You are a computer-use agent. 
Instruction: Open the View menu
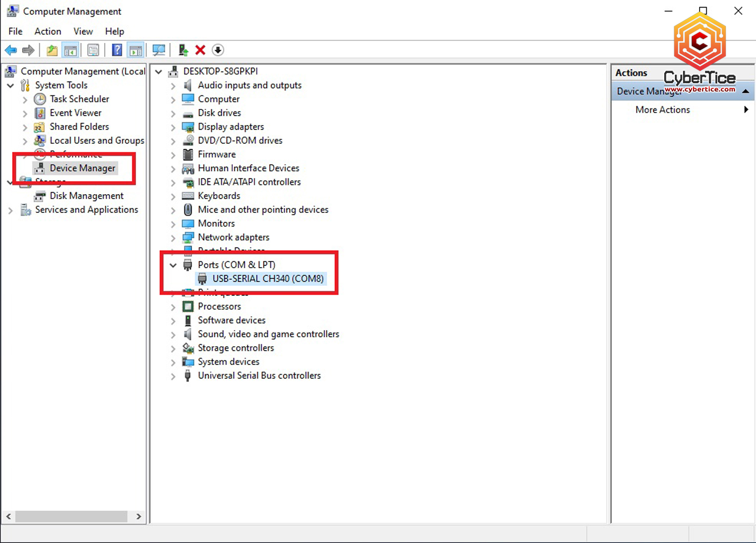(x=83, y=31)
